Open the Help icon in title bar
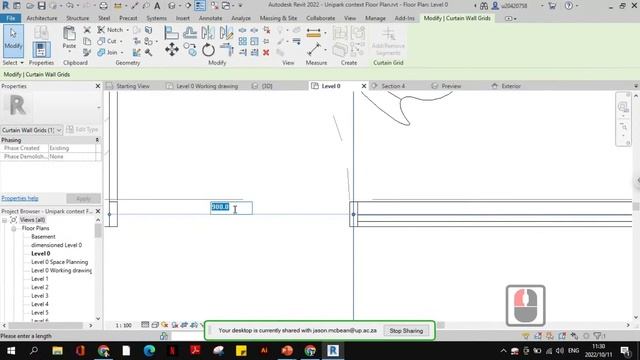Viewport: 640px width, 360px height. coord(568,6)
